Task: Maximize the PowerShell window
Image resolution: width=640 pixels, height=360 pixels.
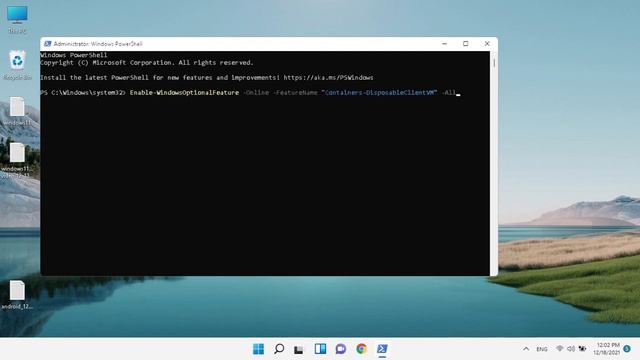Action: [x=466, y=44]
